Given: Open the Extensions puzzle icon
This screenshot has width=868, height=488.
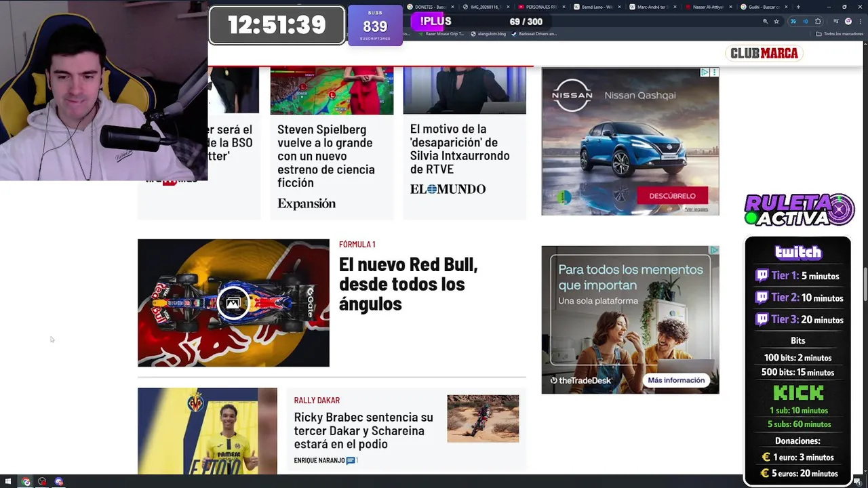Looking at the screenshot, I should pyautogui.click(x=818, y=22).
